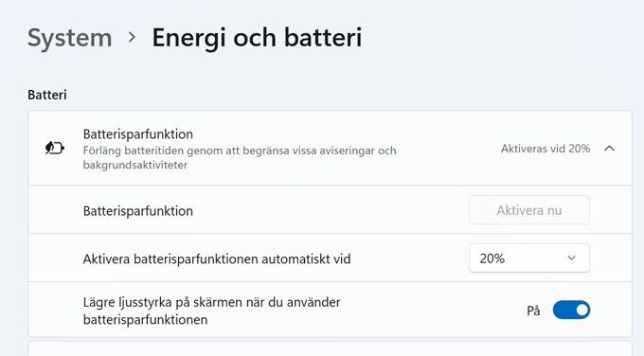Click the Aktivera nu button
Viewport: 644px width, 356px height.
529,210
